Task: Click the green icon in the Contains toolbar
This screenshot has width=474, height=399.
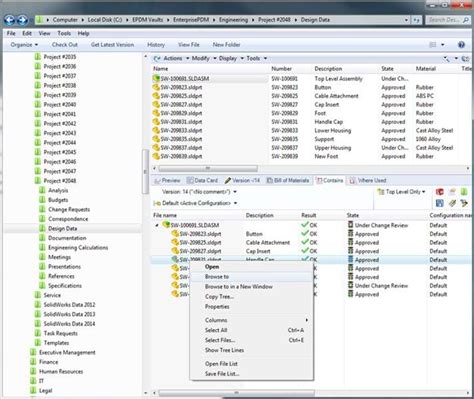Action: coord(464,192)
